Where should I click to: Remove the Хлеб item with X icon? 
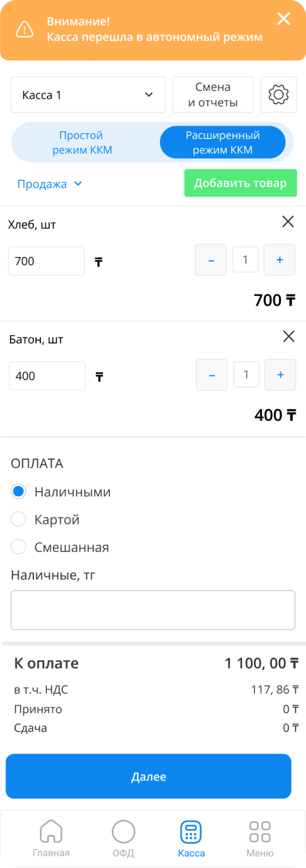288,222
